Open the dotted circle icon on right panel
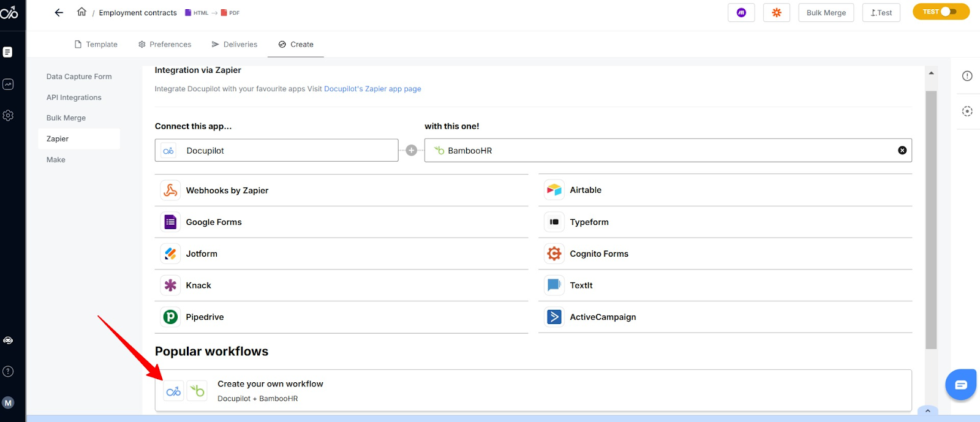 [967, 111]
